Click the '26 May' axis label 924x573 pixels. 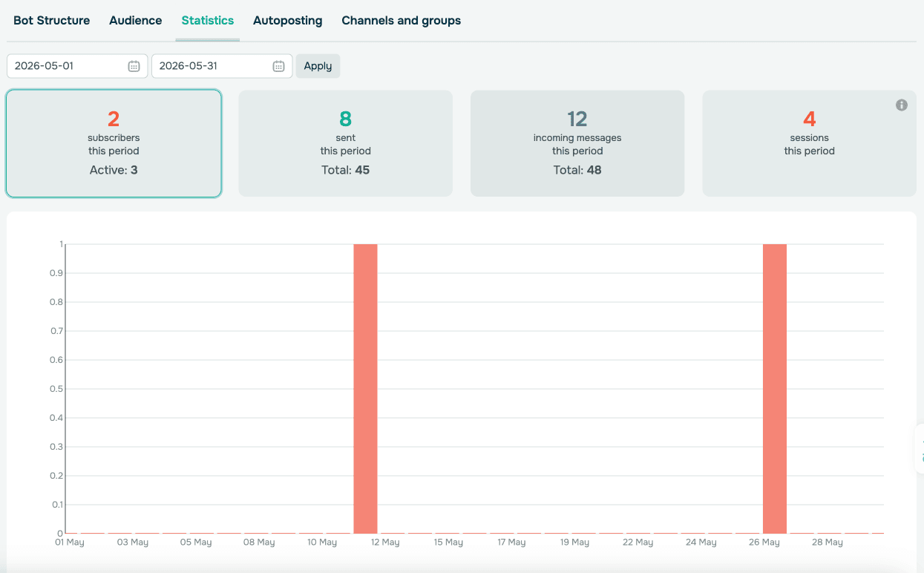(764, 543)
